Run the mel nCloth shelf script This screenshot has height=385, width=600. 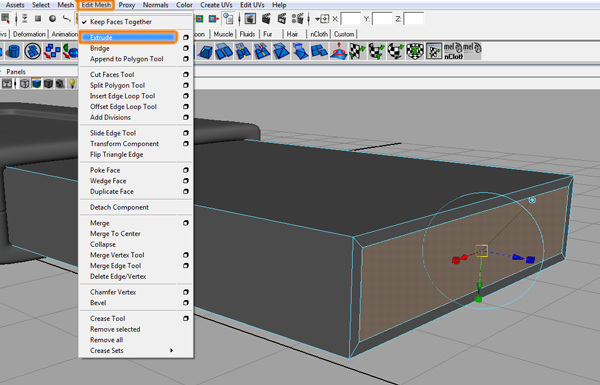tap(453, 51)
